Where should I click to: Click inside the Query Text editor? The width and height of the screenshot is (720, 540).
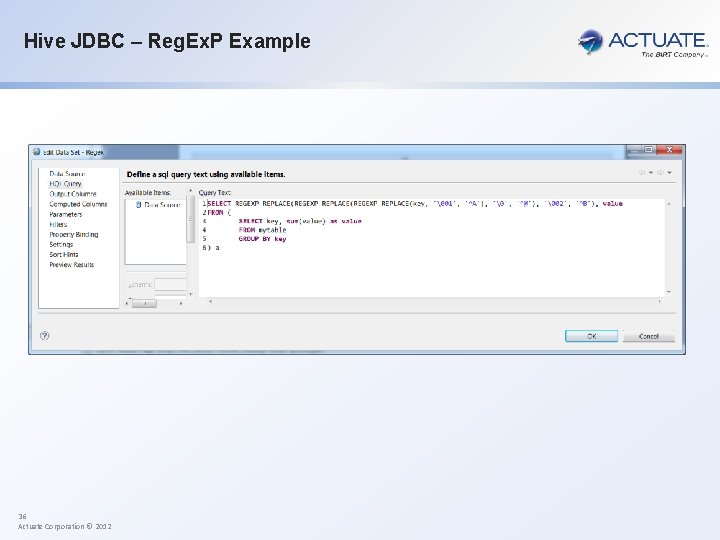pos(432,247)
